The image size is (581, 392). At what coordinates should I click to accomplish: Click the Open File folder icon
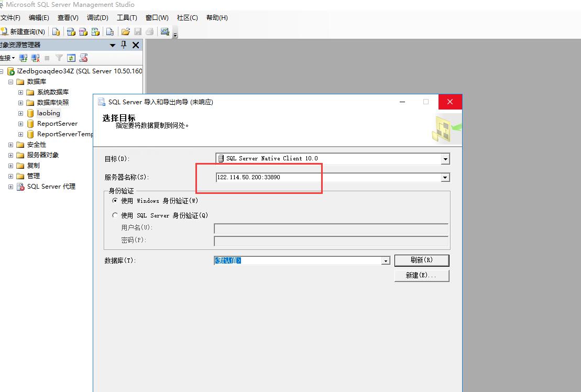pos(126,32)
